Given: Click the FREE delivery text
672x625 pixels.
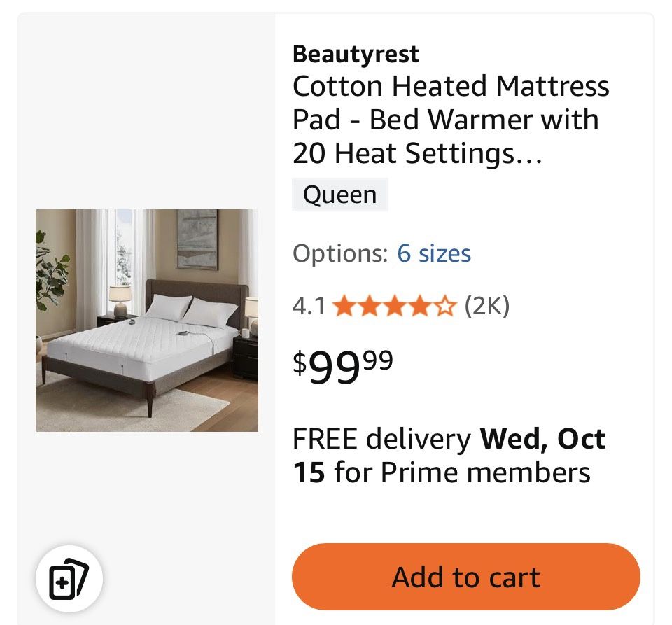Looking at the screenshot, I should pyautogui.click(x=381, y=439).
